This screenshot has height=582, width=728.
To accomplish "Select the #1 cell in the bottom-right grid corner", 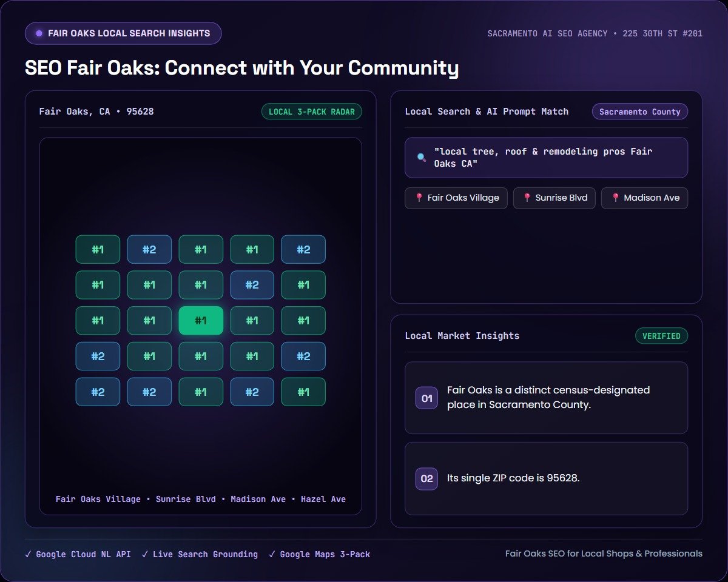I will [303, 392].
